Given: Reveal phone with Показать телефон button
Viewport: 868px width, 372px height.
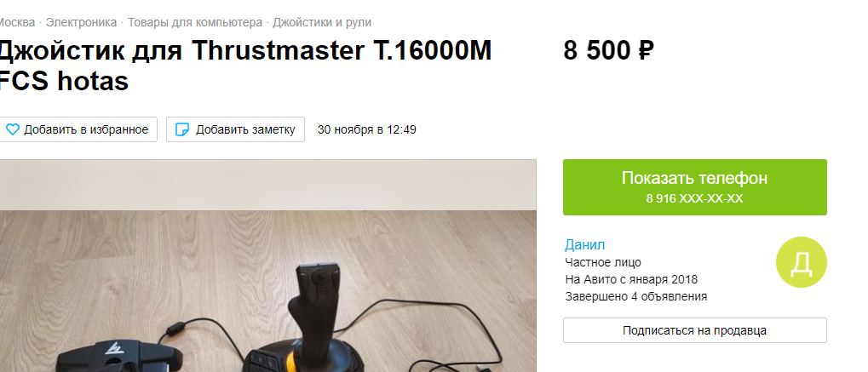Looking at the screenshot, I should 695,187.
